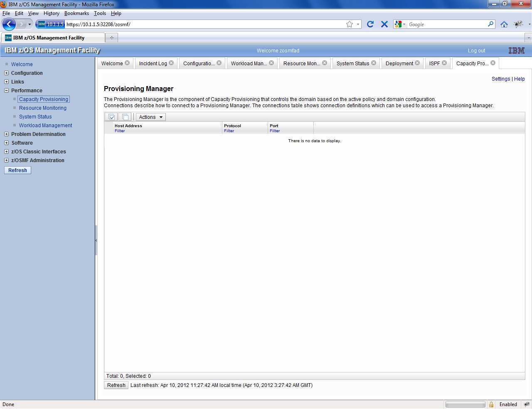Close the System Status tab
Screen dimensions: 532x409
(x=374, y=63)
